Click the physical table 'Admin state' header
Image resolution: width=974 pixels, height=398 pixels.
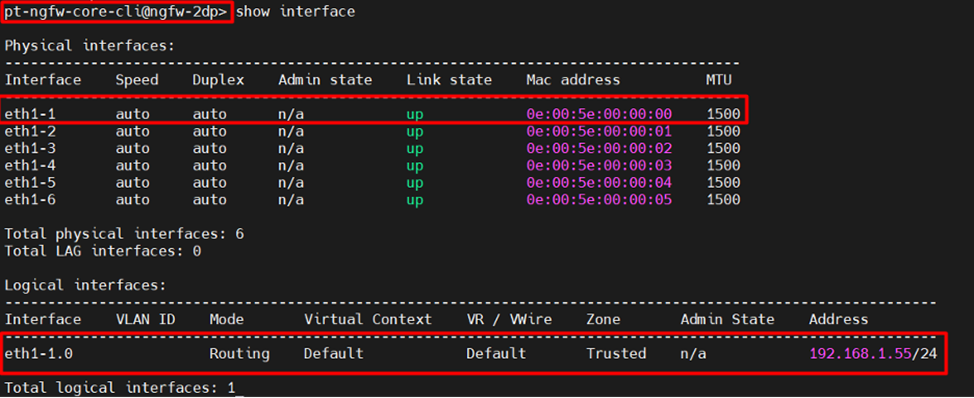click(x=325, y=80)
